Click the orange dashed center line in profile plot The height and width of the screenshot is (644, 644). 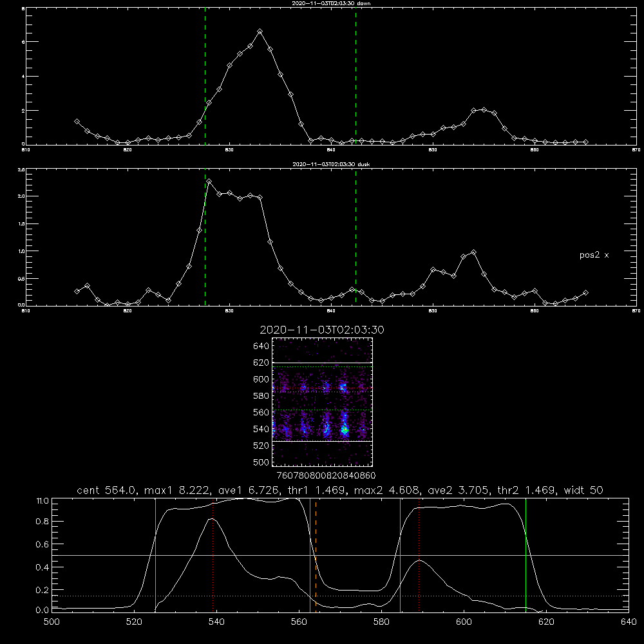coord(316,554)
